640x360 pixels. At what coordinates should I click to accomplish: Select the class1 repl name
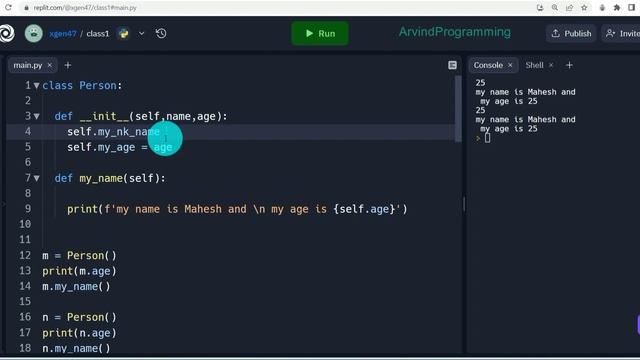pyautogui.click(x=98, y=33)
